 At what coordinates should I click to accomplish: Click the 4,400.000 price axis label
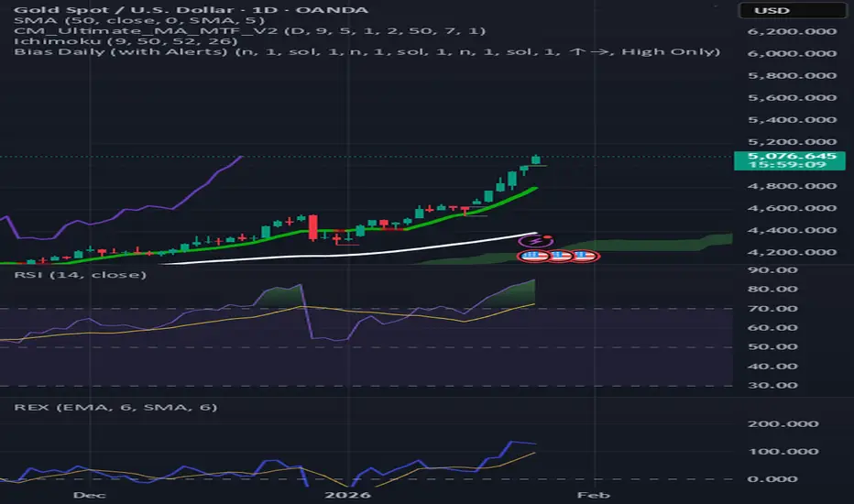pyautogui.click(x=792, y=230)
